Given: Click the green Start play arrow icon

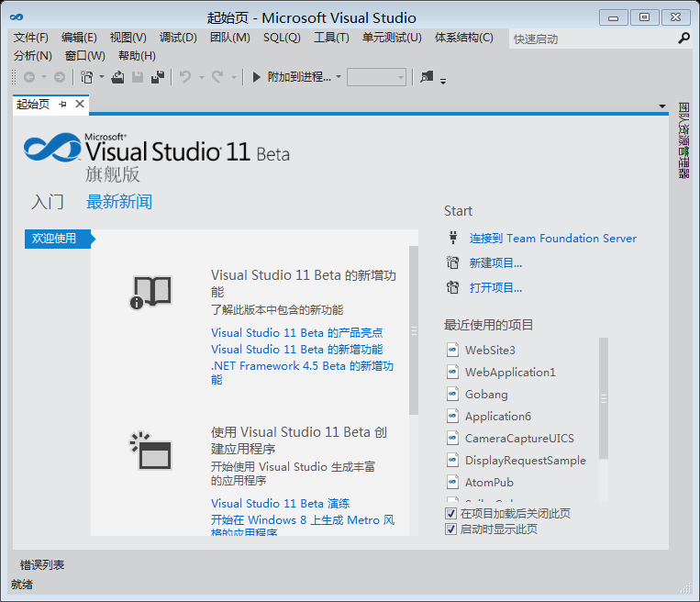Looking at the screenshot, I should [256, 77].
